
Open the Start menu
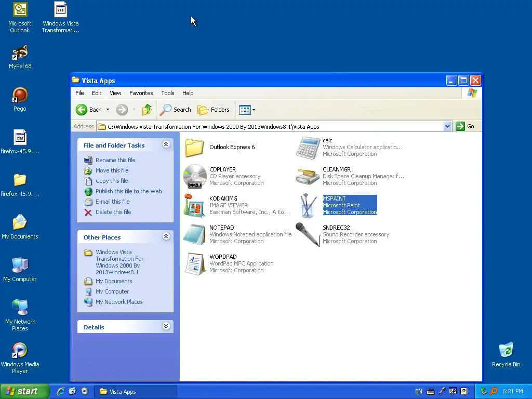click(x=24, y=391)
